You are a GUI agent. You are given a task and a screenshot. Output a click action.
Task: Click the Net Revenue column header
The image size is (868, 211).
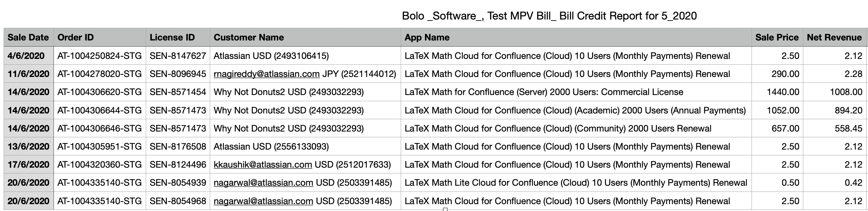(834, 38)
